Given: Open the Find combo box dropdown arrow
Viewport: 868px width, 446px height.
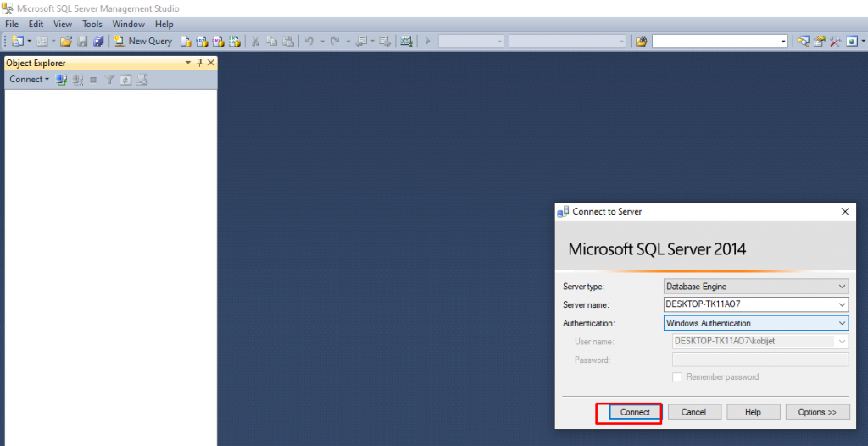Looking at the screenshot, I should tap(783, 41).
